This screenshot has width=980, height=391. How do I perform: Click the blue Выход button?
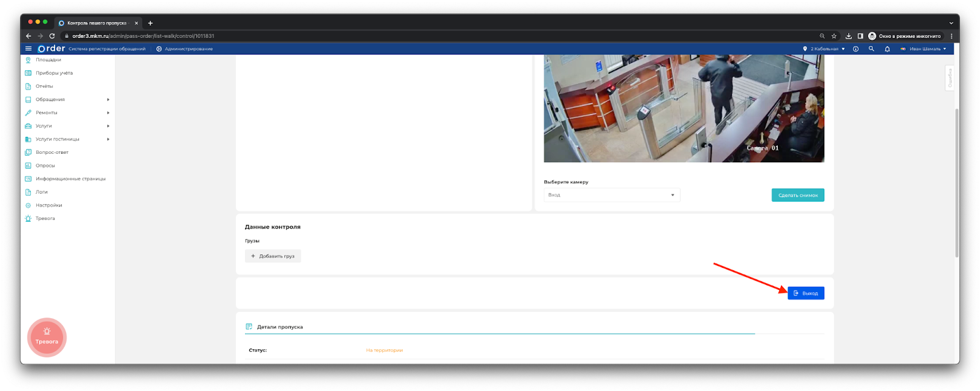(805, 293)
